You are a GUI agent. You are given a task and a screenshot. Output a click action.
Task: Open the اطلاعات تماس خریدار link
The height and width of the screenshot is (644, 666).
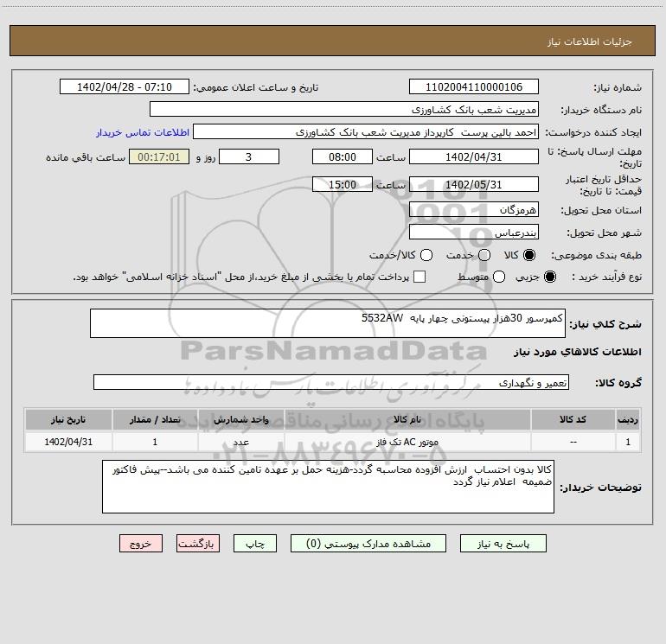[x=143, y=132]
